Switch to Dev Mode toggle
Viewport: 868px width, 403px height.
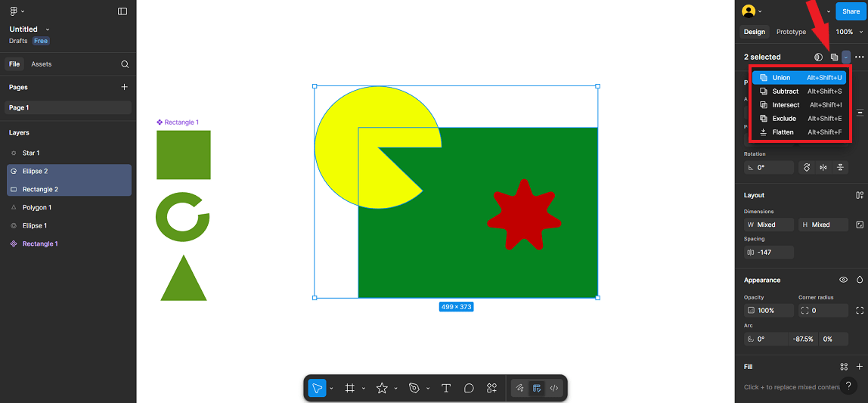553,388
